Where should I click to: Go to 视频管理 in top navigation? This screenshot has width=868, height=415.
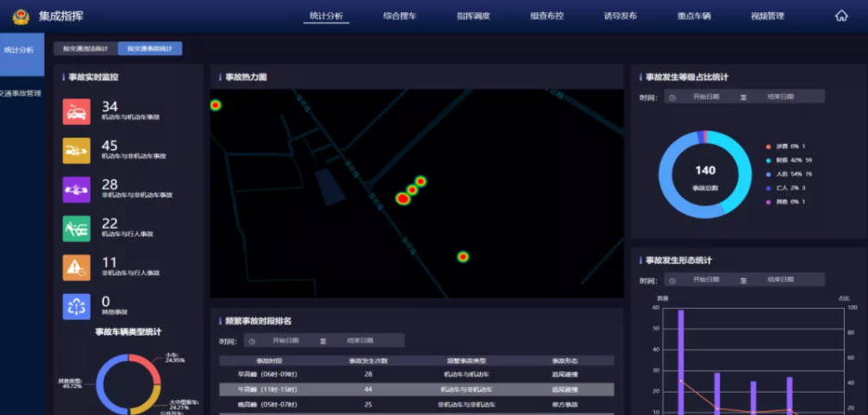click(x=767, y=16)
